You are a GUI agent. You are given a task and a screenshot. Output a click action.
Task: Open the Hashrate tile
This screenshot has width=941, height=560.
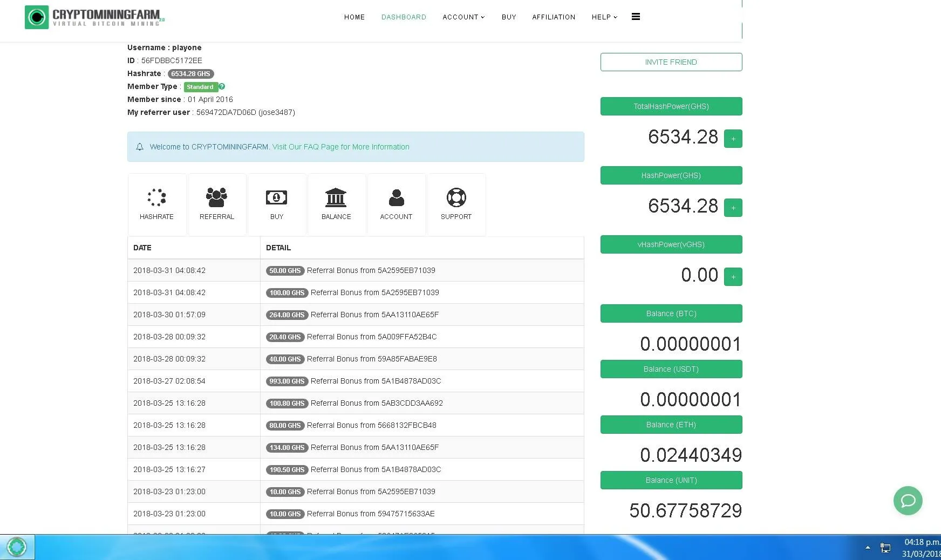pos(156,204)
